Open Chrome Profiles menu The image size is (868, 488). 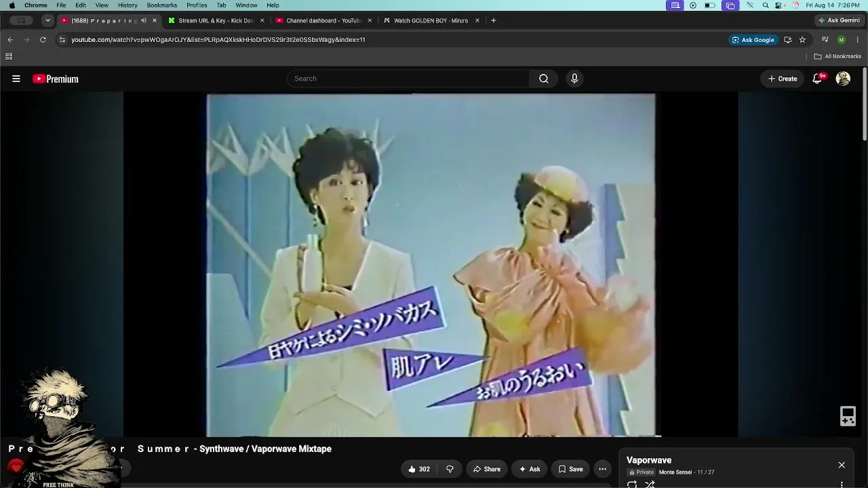(197, 5)
